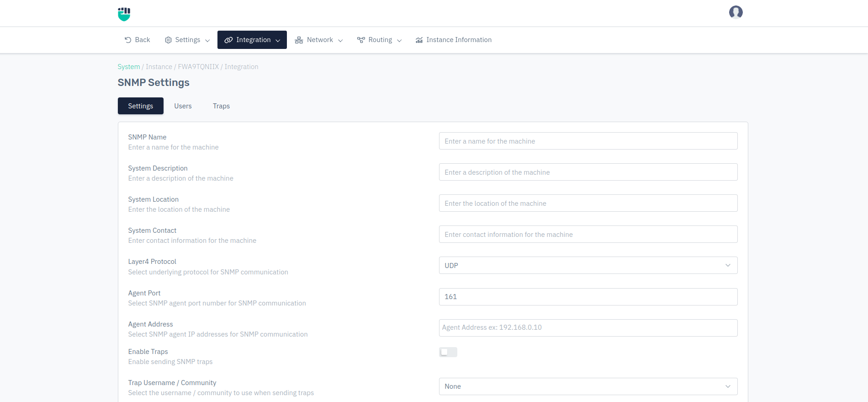The image size is (868, 402).
Task: Click the Layer4 Protocol label
Action: (152, 262)
